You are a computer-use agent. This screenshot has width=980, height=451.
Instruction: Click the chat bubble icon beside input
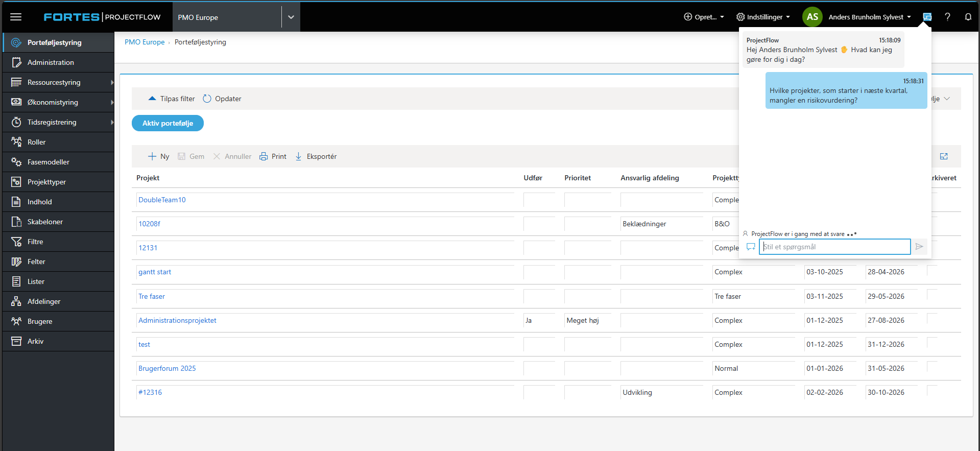pos(751,247)
